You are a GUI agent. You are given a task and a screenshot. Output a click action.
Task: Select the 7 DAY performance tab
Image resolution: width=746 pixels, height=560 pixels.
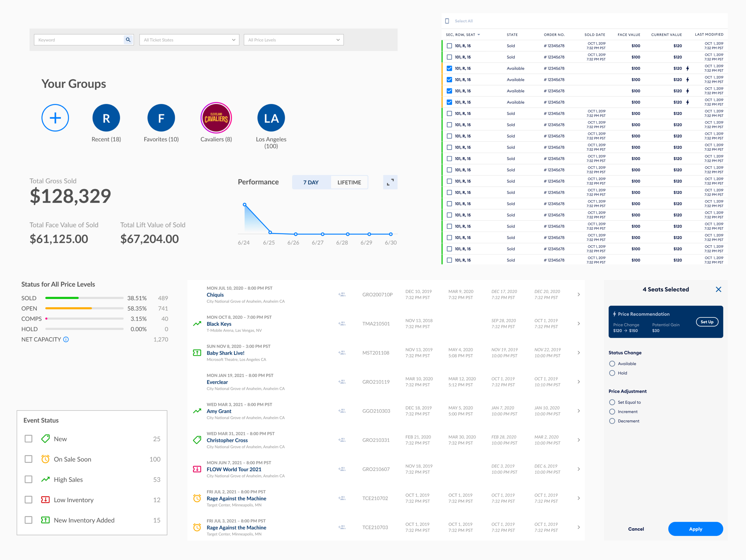(311, 182)
